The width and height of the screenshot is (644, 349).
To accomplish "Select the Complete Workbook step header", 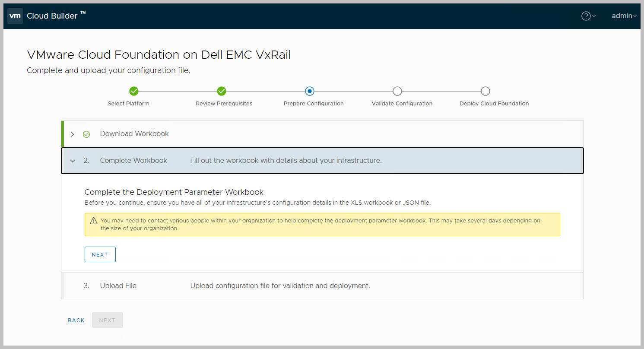I will [x=133, y=161].
